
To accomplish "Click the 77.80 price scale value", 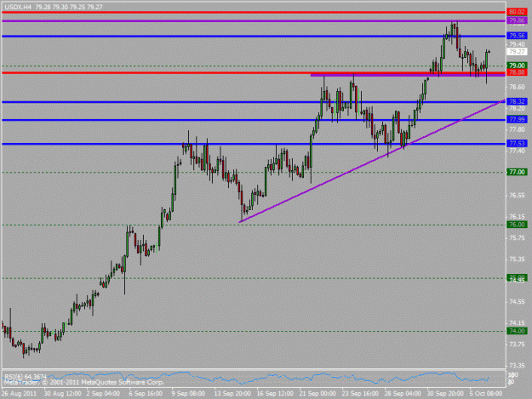I will [x=517, y=130].
